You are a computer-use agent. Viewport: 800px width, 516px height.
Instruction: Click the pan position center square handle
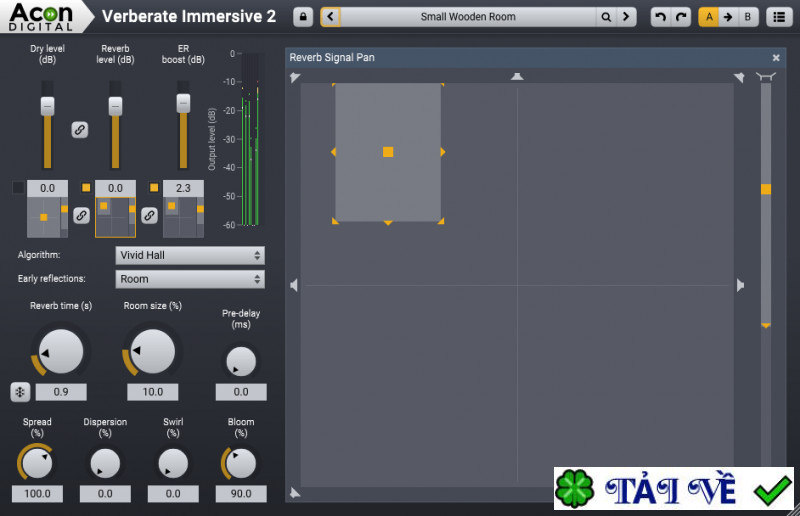tap(388, 152)
